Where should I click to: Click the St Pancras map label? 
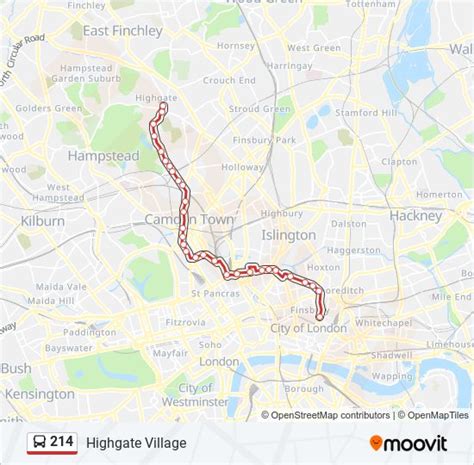click(215, 294)
